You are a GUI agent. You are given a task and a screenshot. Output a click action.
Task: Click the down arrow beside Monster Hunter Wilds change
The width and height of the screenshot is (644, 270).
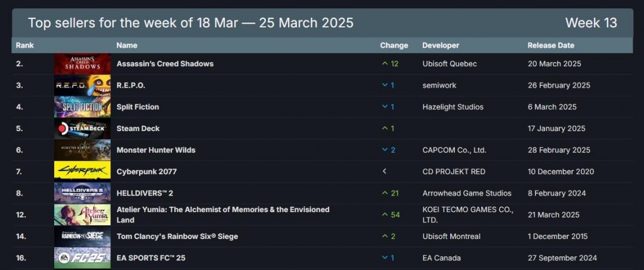[385, 150]
